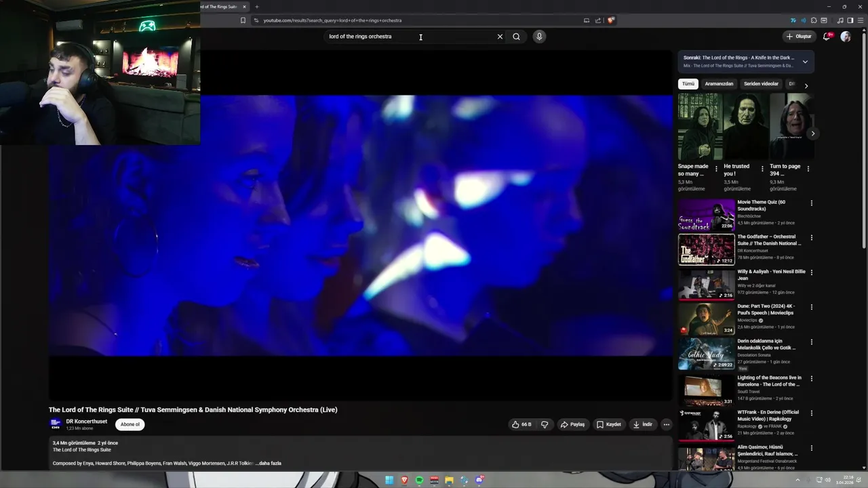Open options menu for He trusted you short
The image size is (868, 488).
762,169
